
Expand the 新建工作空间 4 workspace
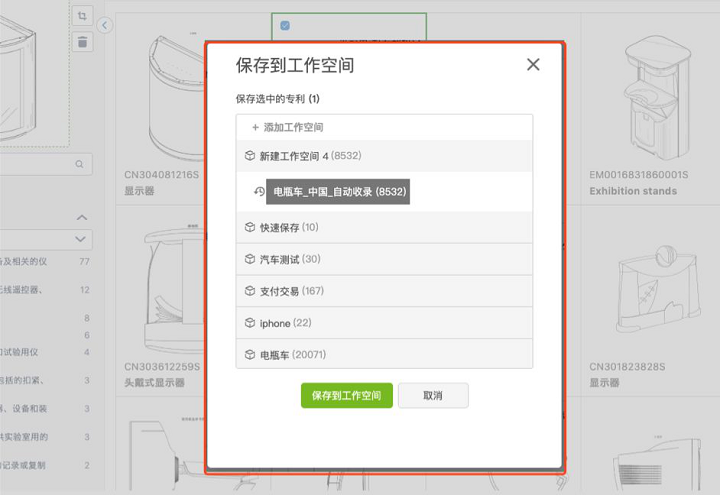[x=384, y=157]
